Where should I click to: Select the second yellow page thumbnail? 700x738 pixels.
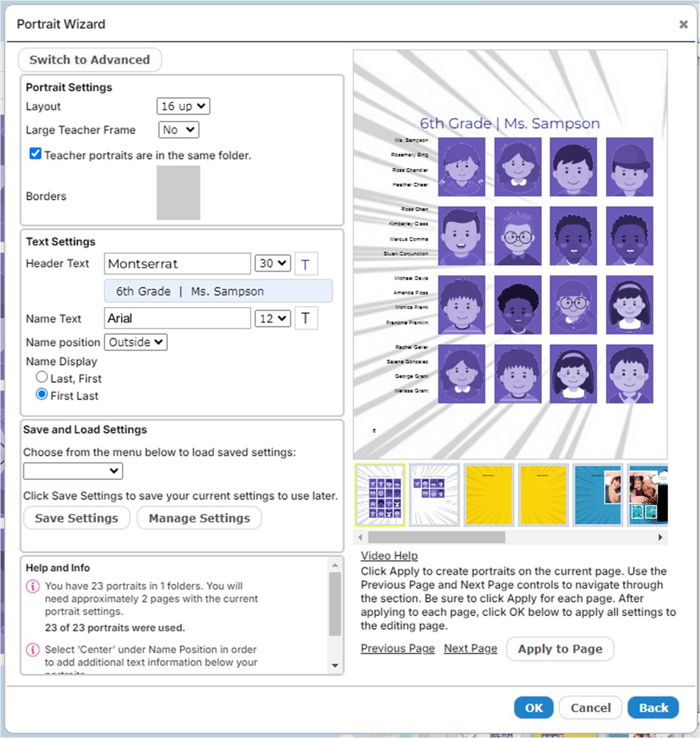pyautogui.click(x=543, y=495)
